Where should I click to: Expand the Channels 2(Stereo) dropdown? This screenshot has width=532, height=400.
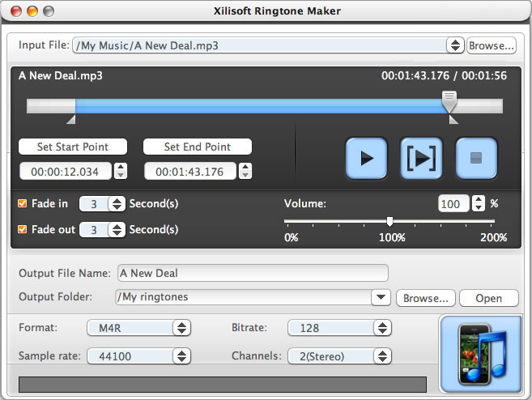[x=339, y=356]
